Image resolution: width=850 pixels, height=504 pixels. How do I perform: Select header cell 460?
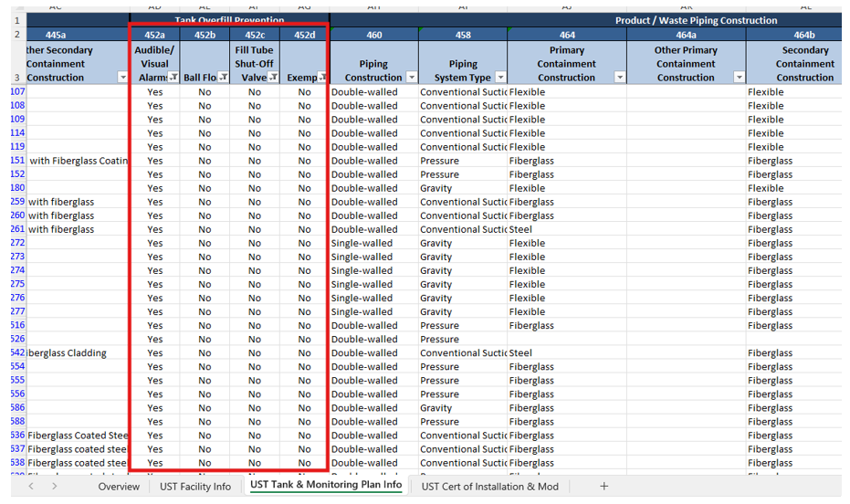(x=374, y=35)
